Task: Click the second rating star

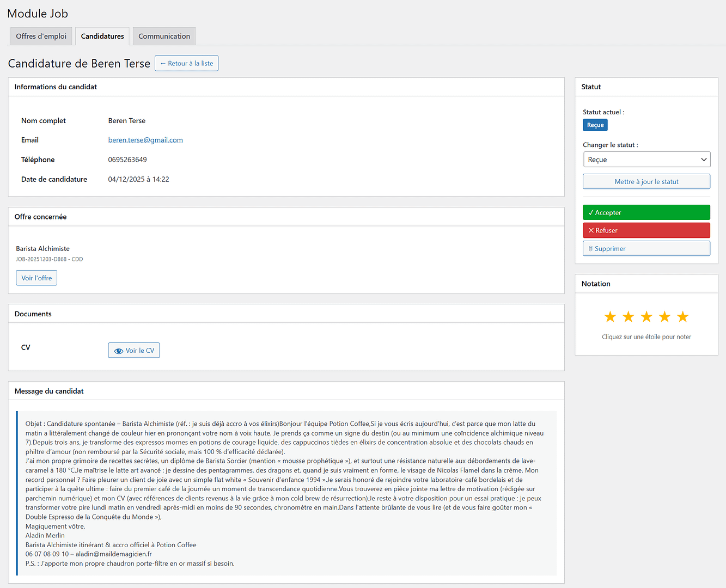Action: 628,317
